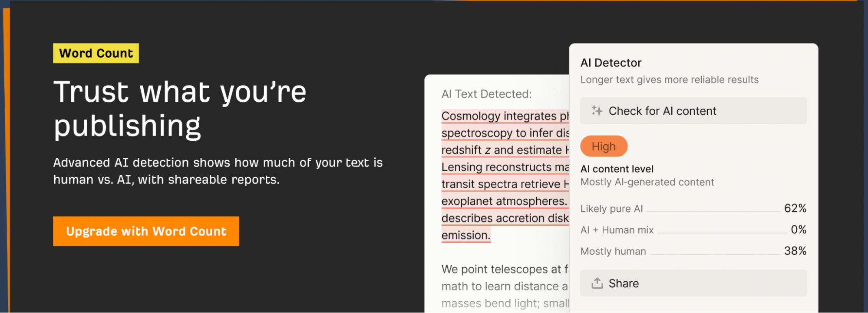Click the 38% score value
The width and height of the screenshot is (868, 313).
(795, 251)
